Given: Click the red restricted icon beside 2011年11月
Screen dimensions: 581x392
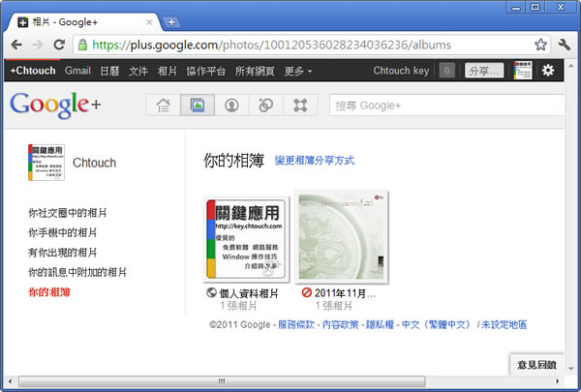Looking at the screenshot, I should tap(306, 292).
